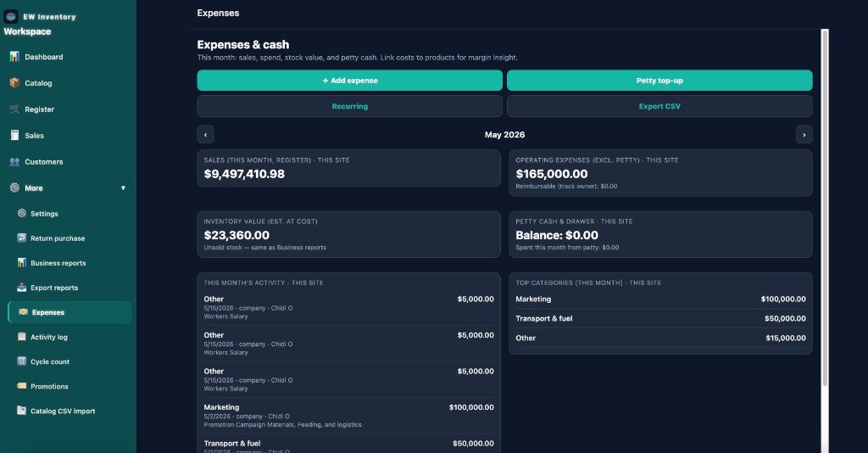Click the Return purchase icon
Screen dimensions: 868x453
[21, 238]
